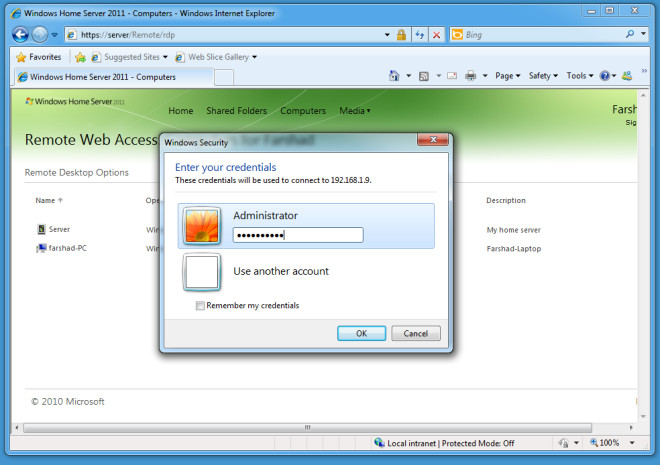Open the recent pages dropdown arrow
This screenshot has width=660, height=465.
(x=55, y=35)
